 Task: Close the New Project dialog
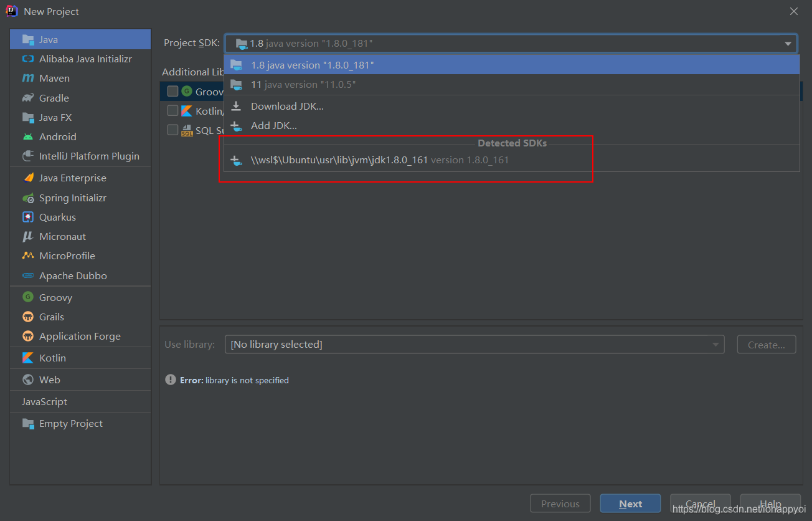794,11
